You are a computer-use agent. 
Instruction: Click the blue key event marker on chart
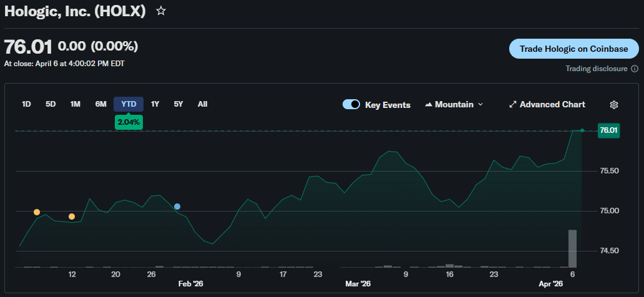(177, 207)
